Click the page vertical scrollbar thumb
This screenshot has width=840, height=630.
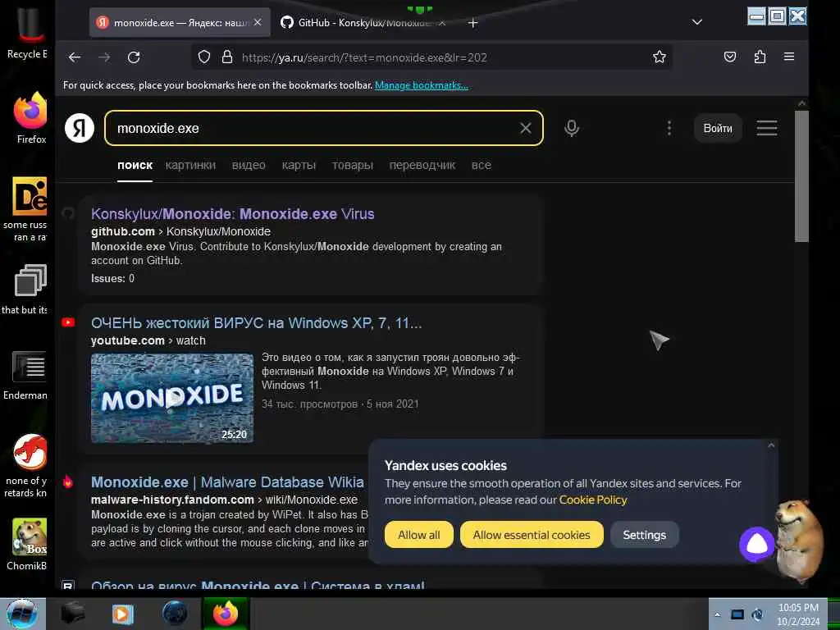point(801,176)
